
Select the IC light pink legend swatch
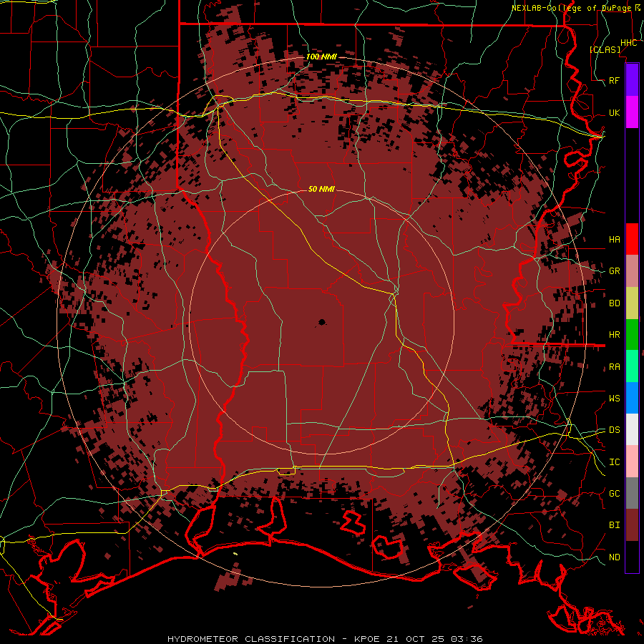pos(632,462)
